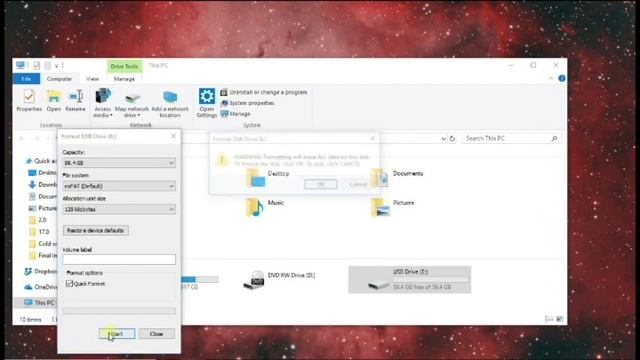Open the Desktop folder icon
The width and height of the screenshot is (640, 360).
click(256, 178)
